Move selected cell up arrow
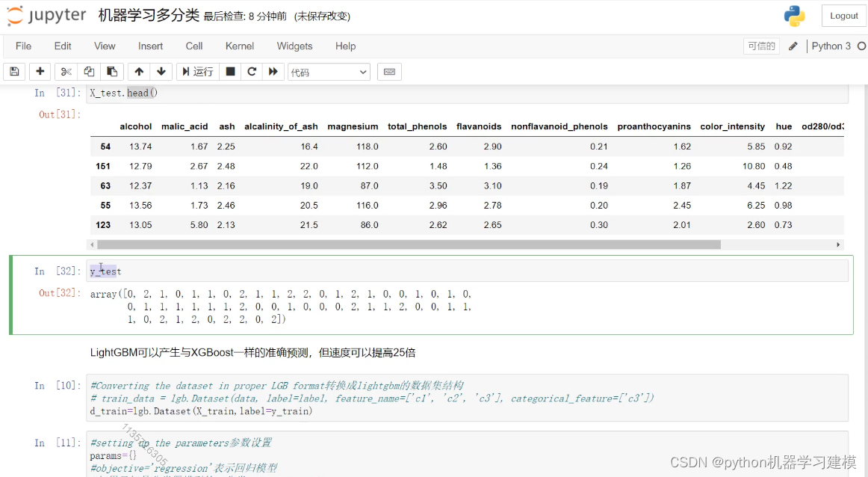 tap(139, 72)
